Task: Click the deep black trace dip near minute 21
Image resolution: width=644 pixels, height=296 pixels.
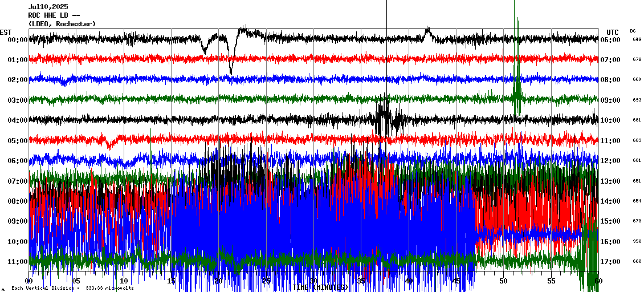Action: [231, 67]
